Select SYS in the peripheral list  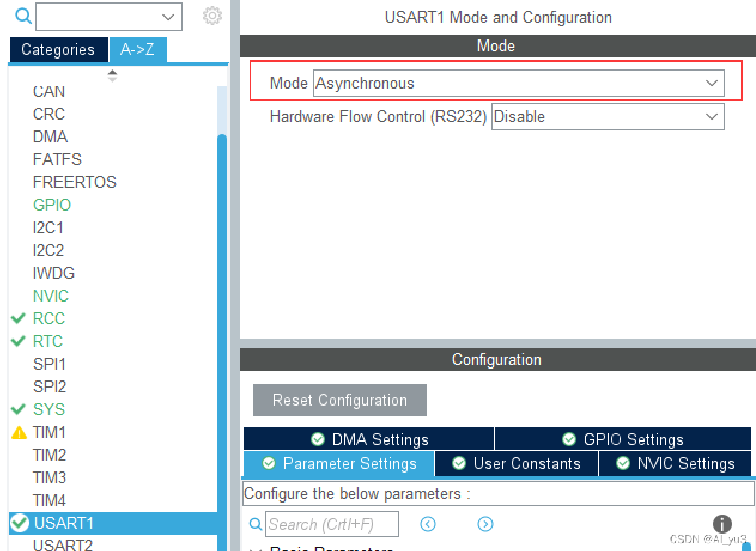(x=49, y=409)
